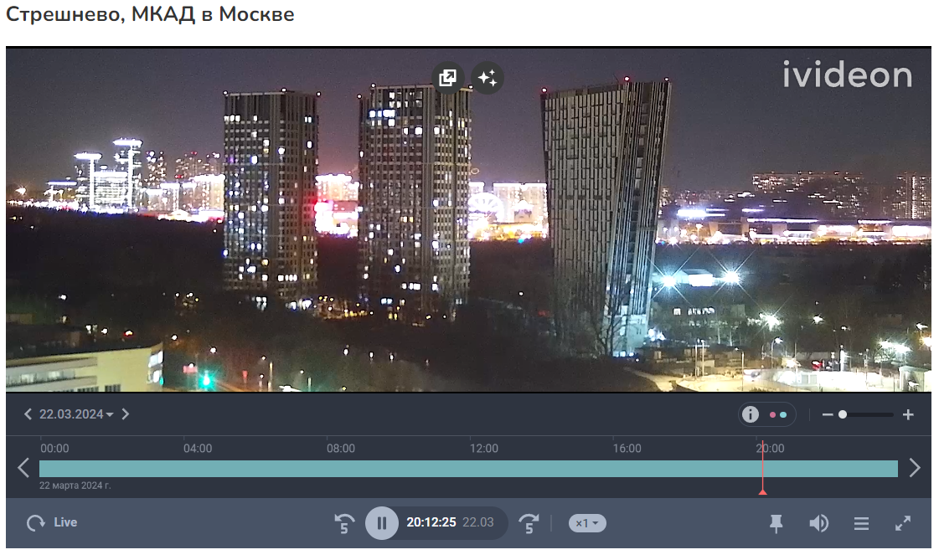Click the page title Стрешнево, МКАД в Москве
The image size is (939, 560).
click(x=150, y=13)
